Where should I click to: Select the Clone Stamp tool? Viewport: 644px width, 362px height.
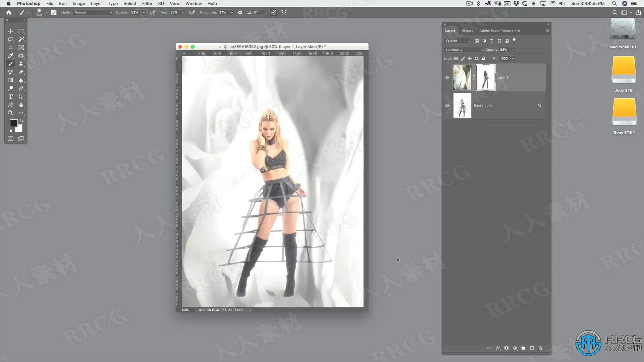pyautogui.click(x=21, y=64)
